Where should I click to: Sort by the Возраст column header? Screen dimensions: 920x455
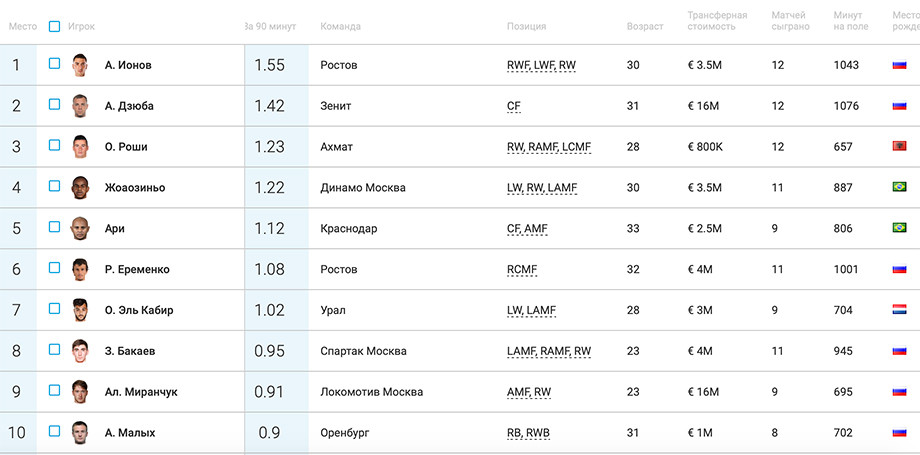(645, 26)
